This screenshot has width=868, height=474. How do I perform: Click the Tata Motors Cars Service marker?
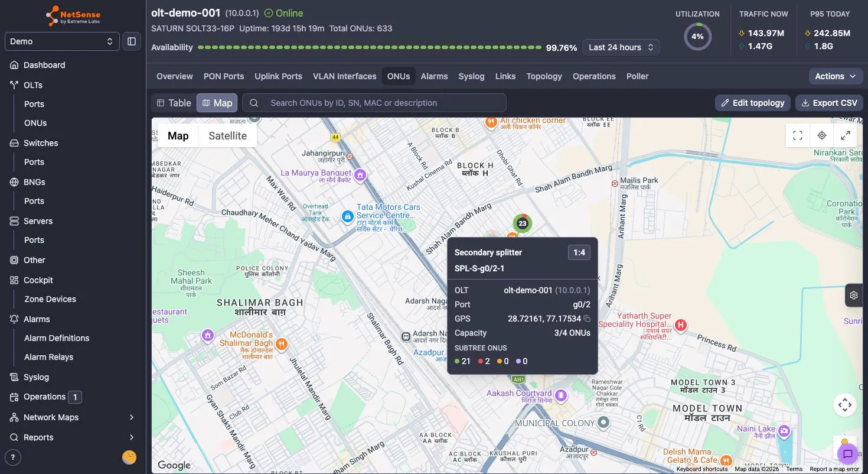tap(348, 217)
